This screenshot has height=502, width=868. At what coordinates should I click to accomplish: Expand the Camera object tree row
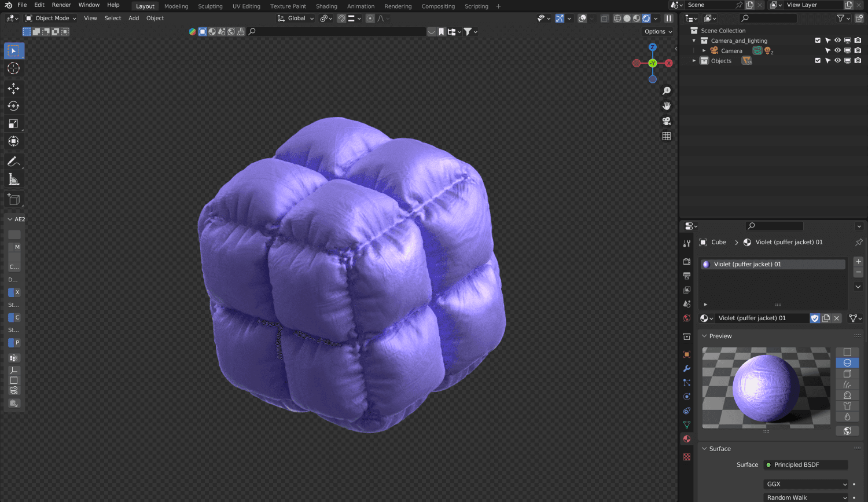[x=704, y=50]
